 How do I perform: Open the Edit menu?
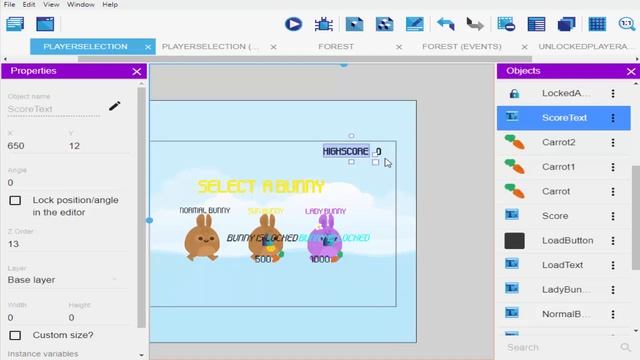29,4
